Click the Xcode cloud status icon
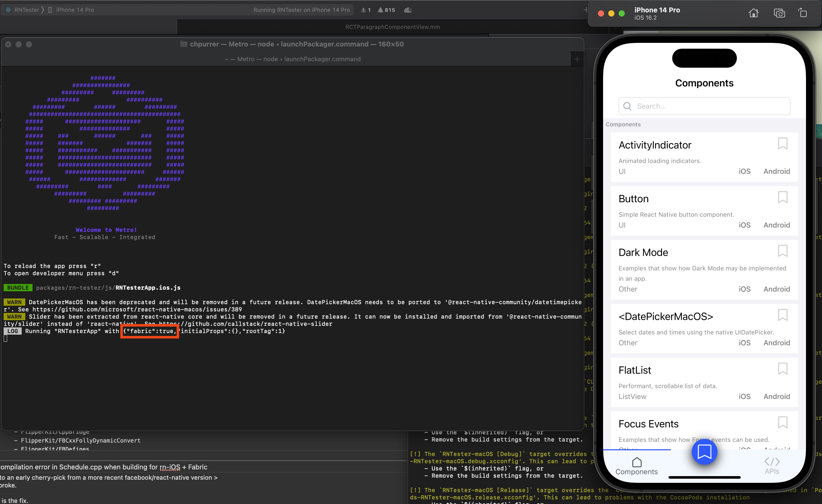The image size is (822, 504). pos(408,10)
